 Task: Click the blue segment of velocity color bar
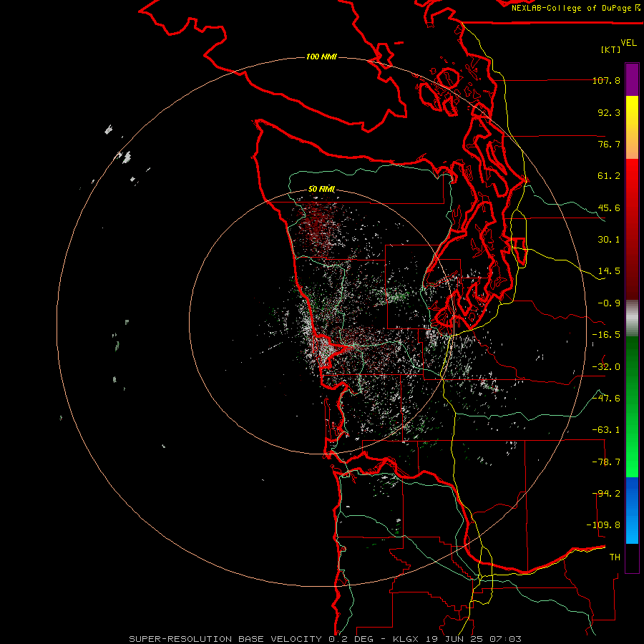[632, 510]
